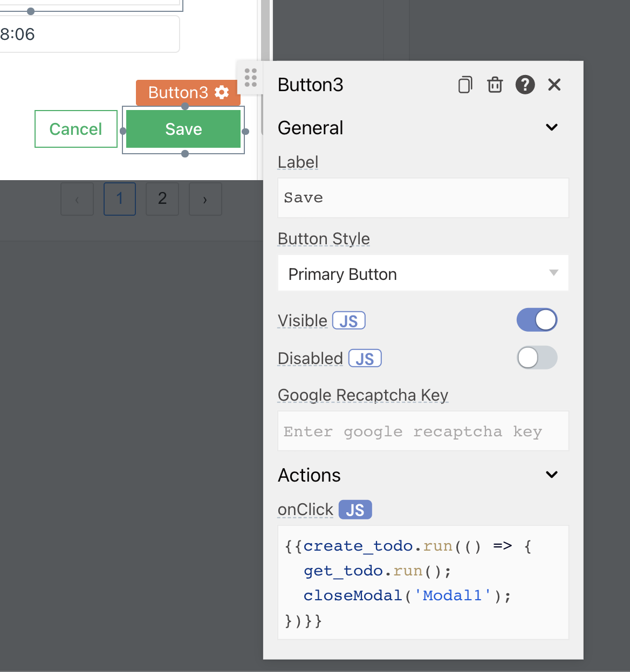Viewport: 630px width, 672px height.
Task: Turn off the Visible toggle
Action: 537,320
